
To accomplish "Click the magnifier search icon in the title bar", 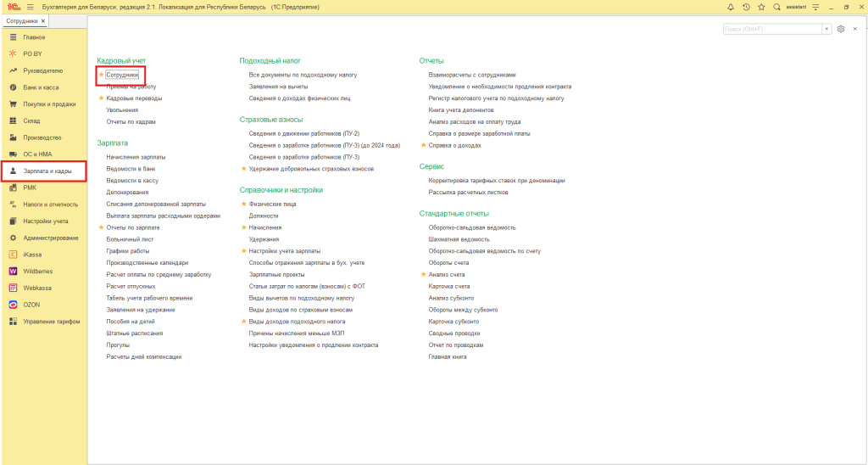I will (x=776, y=7).
